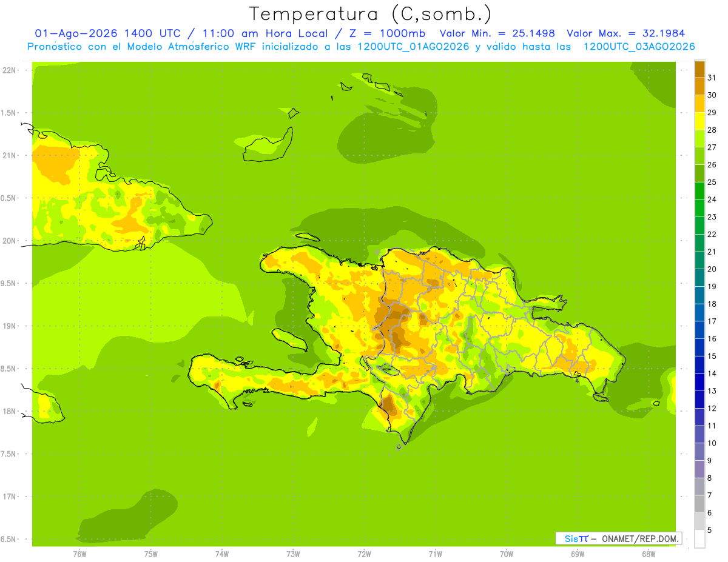The image size is (728, 562).
Task: Click the '1.5N' latitude label
Action: (9, 113)
